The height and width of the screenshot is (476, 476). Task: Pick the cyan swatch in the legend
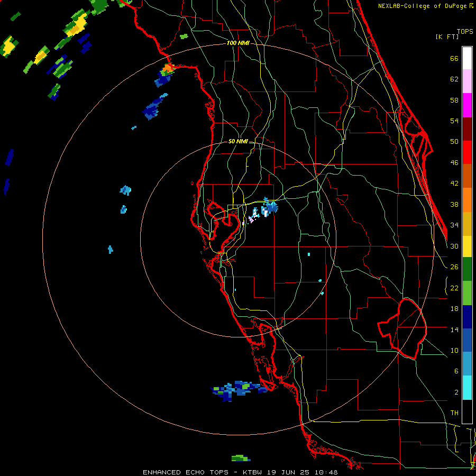coord(467,388)
